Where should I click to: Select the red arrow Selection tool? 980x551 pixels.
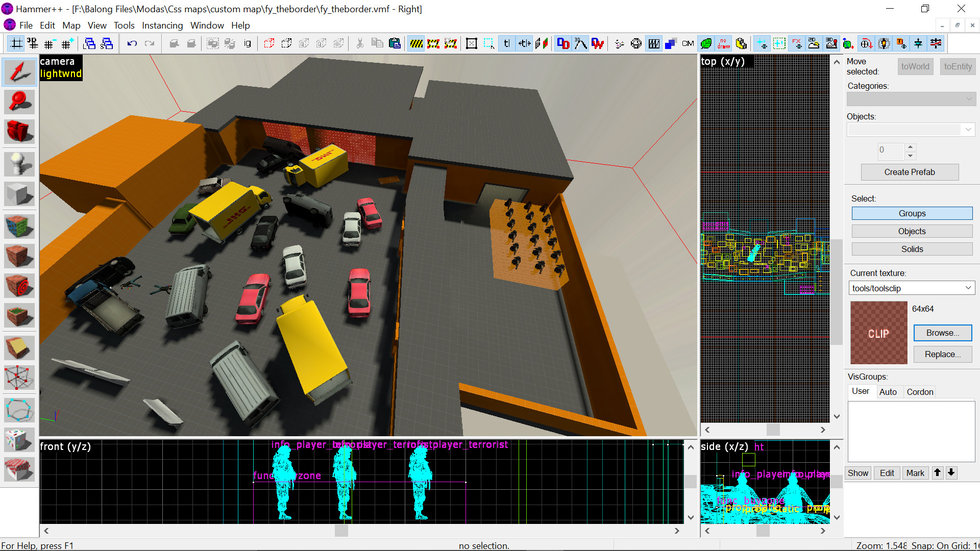[19, 72]
